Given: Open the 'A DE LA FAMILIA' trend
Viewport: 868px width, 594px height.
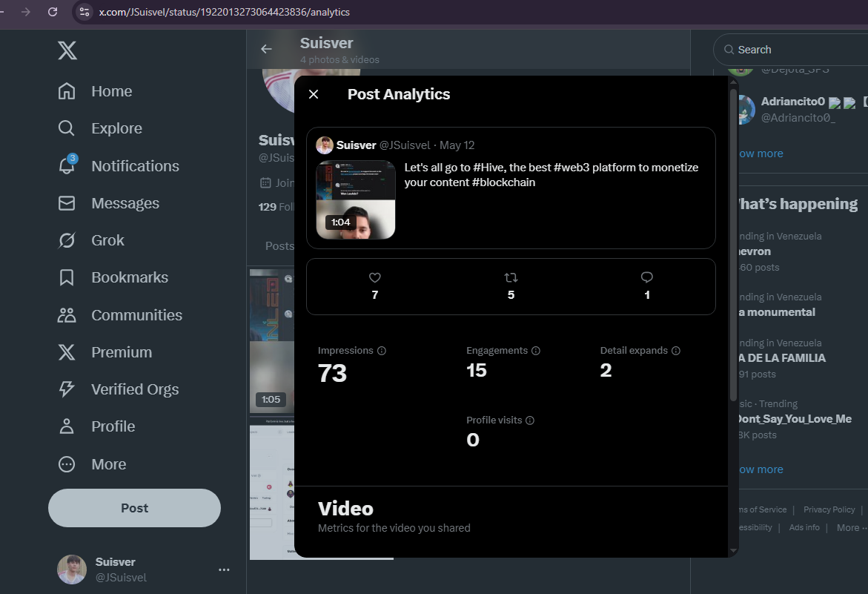Looking at the screenshot, I should point(782,358).
